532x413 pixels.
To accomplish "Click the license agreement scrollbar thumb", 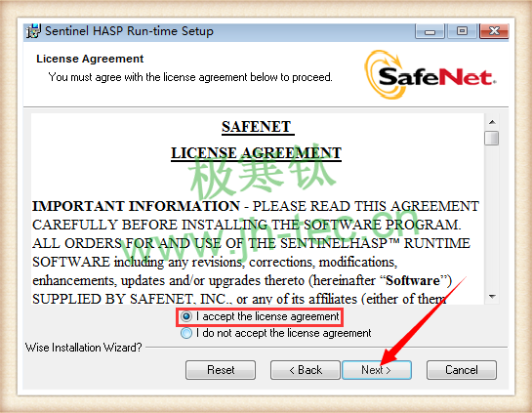I will [492, 138].
